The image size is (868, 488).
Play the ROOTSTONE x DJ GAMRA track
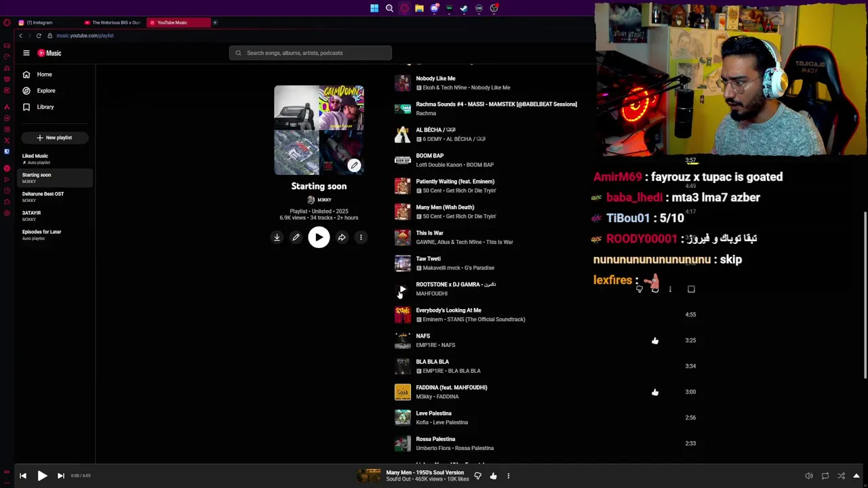point(403,289)
